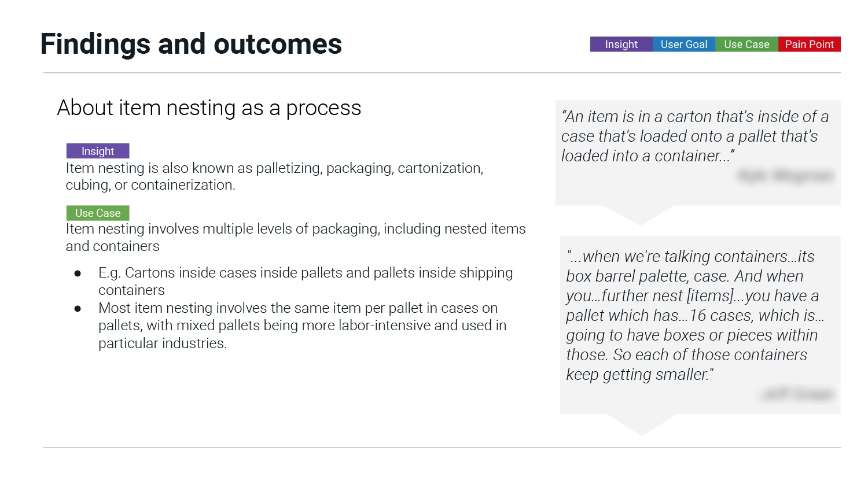Viewport: 868px width, 488px height.
Task: Click the arrow pointer beneath the first quote box
Action: pyautogui.click(x=639, y=215)
